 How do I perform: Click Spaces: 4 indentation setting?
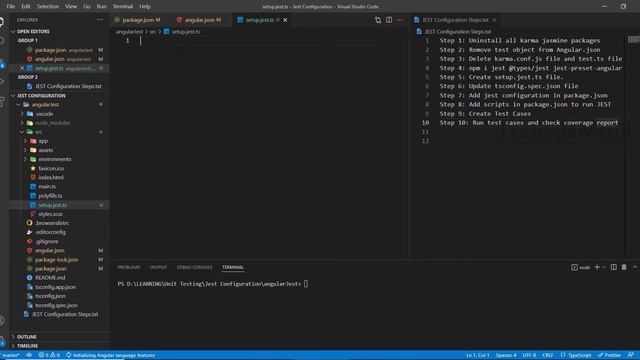[506, 355]
